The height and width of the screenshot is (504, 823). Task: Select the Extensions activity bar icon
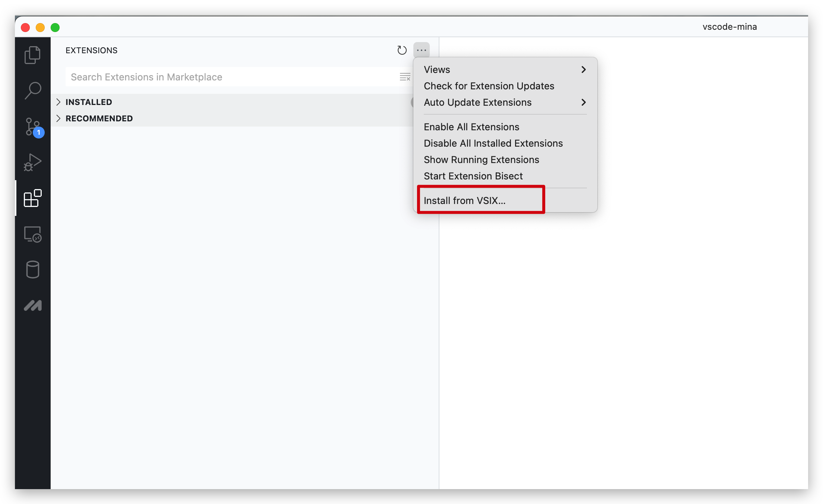click(x=32, y=198)
